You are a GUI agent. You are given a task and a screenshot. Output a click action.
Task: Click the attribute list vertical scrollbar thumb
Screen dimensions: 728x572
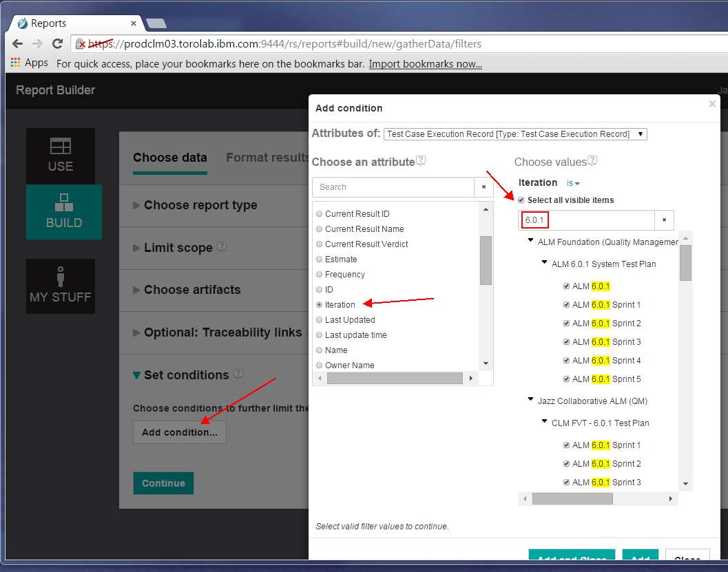coord(486,260)
